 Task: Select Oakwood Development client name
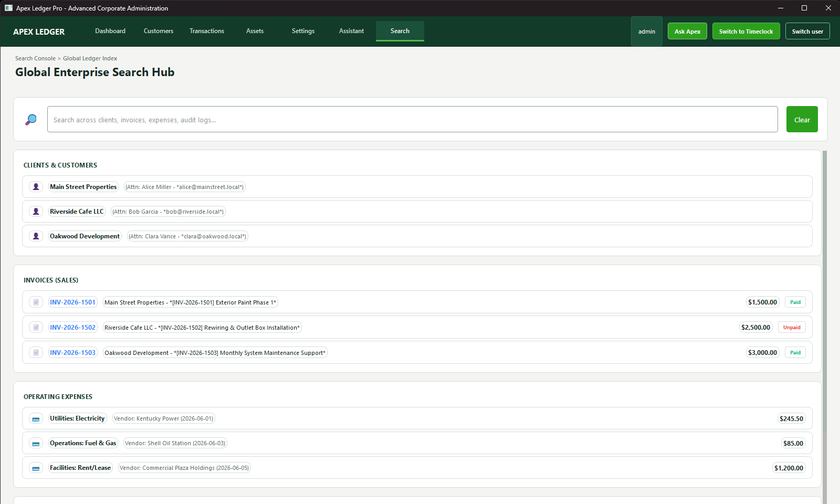pyautogui.click(x=85, y=236)
